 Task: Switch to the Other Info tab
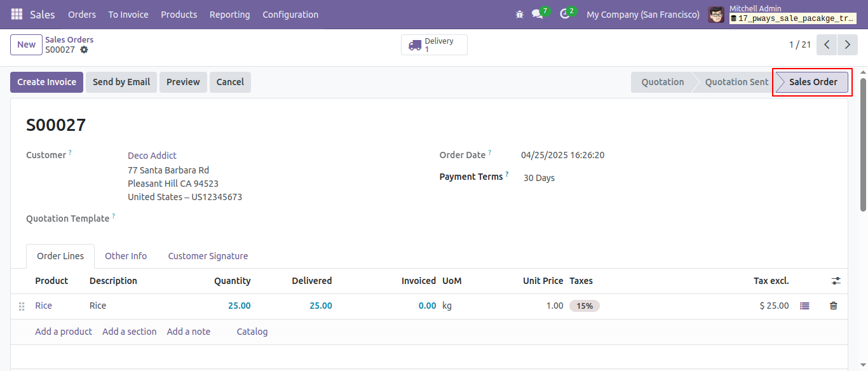pyautogui.click(x=126, y=256)
